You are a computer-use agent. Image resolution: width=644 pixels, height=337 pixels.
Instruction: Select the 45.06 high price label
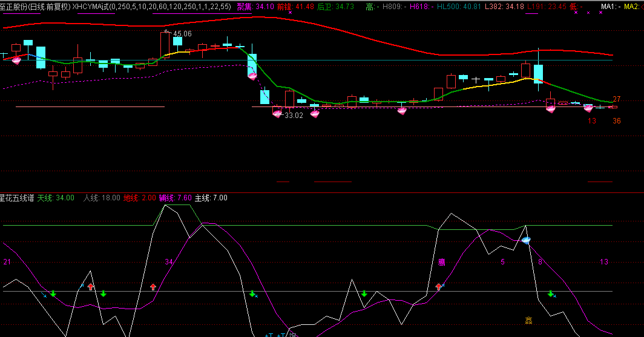tap(182, 34)
